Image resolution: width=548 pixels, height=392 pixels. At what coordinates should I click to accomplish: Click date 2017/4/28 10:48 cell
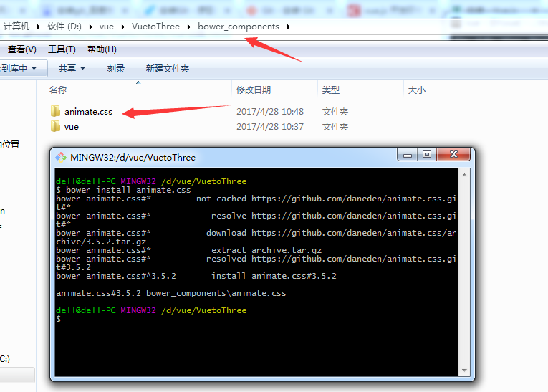[270, 112]
